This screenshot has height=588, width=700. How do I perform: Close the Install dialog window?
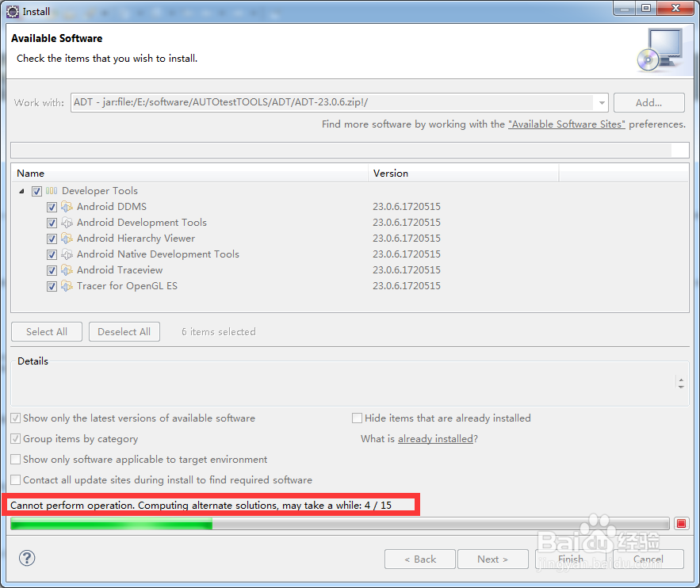[676, 8]
